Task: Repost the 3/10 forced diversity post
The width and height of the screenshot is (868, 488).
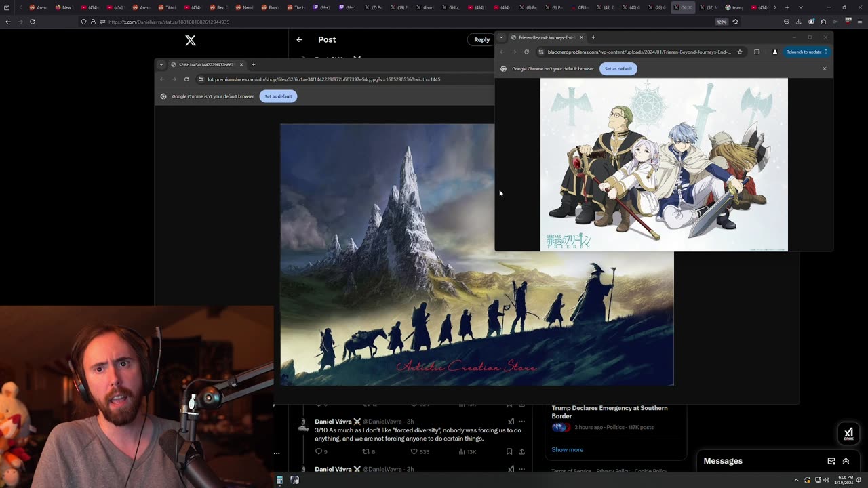Action: tap(368, 451)
